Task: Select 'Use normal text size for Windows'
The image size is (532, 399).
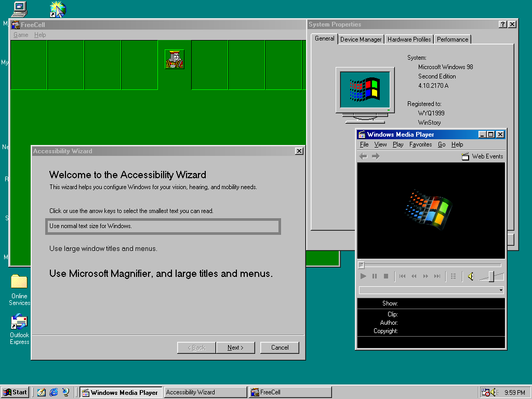Action: point(163,227)
